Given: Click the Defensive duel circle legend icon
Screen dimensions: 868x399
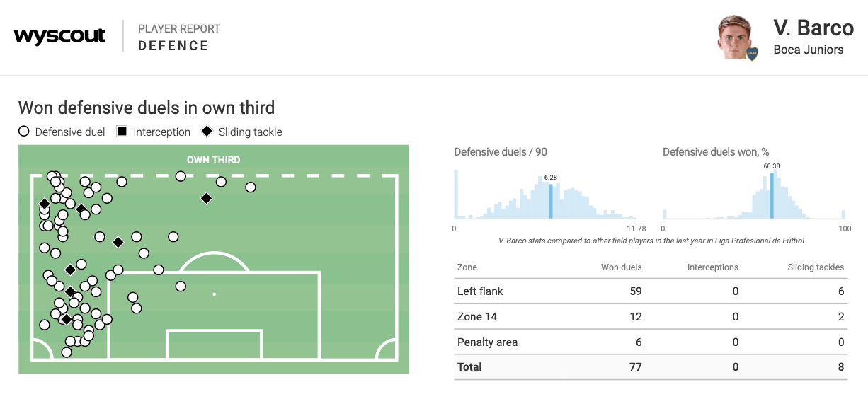Looking at the screenshot, I should click(x=23, y=132).
